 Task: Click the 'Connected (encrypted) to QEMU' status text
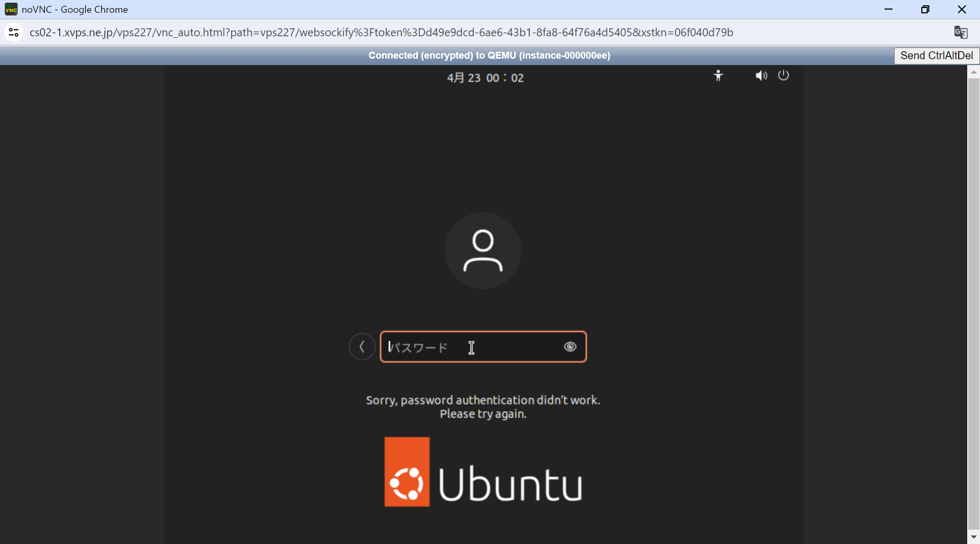click(x=489, y=55)
